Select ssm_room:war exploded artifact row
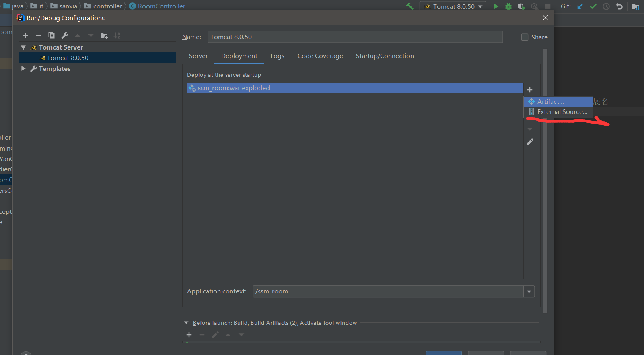 [x=355, y=88]
